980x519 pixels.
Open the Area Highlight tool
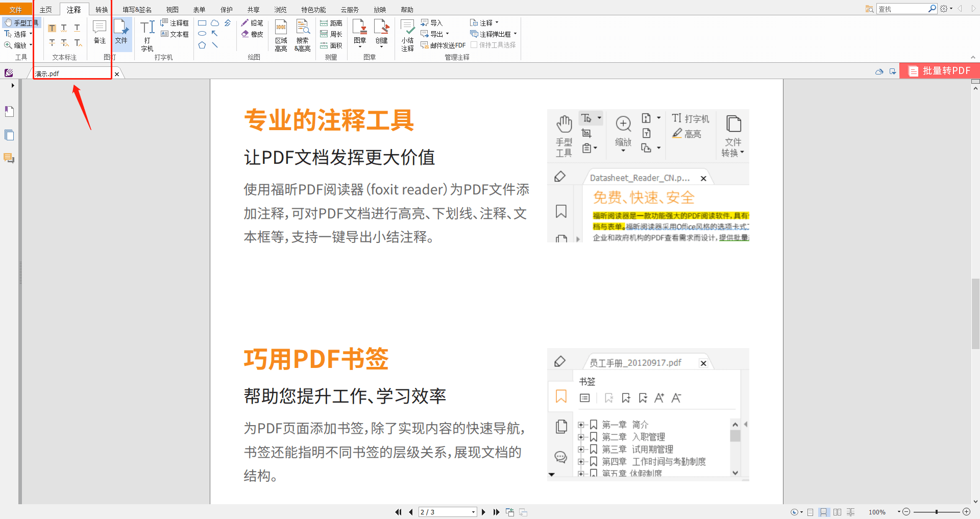coord(281,34)
